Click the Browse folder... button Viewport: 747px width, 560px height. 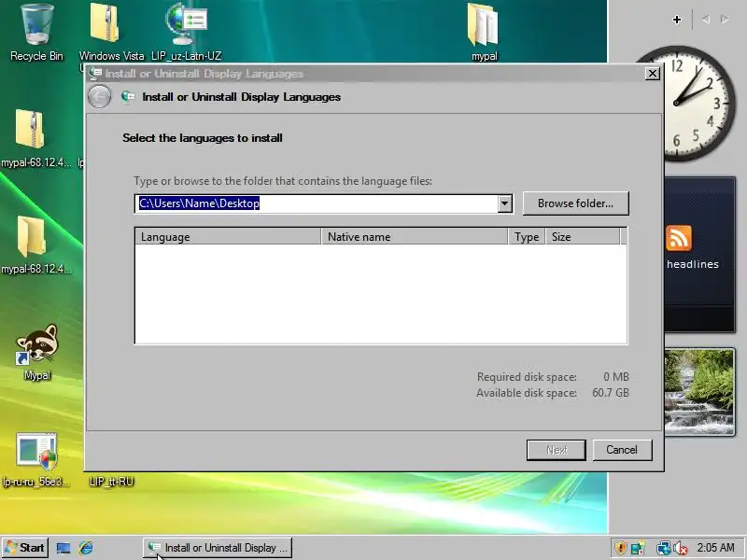(x=575, y=203)
